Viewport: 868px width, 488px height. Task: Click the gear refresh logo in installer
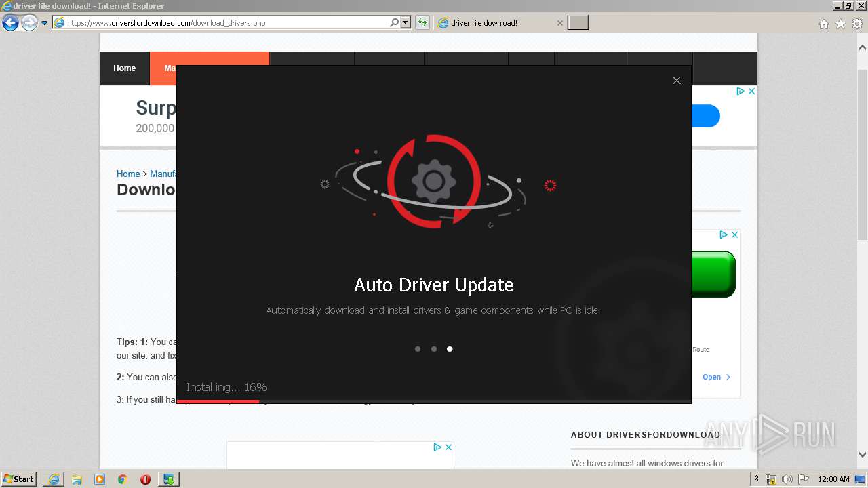(x=434, y=181)
